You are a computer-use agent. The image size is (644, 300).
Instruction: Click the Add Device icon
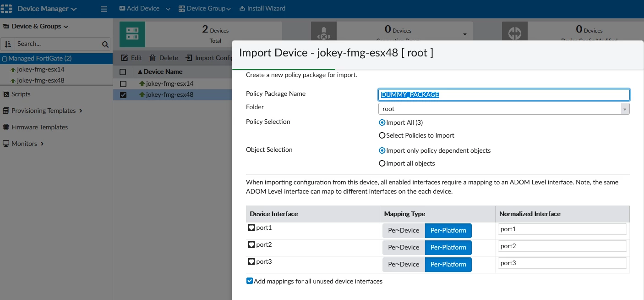point(122,8)
